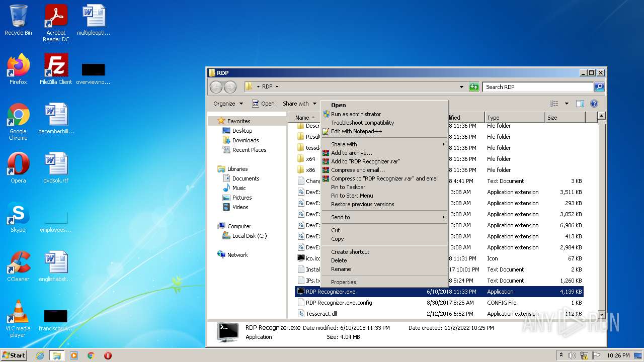Click Windows Explorer taskbar icon
Image resolution: width=644 pixels, height=362 pixels.
56,355
